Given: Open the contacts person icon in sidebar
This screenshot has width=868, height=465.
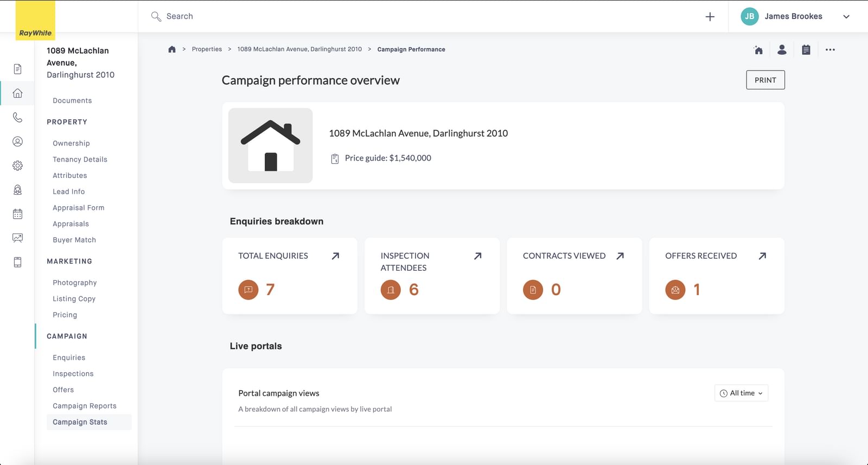Looking at the screenshot, I should 17,142.
